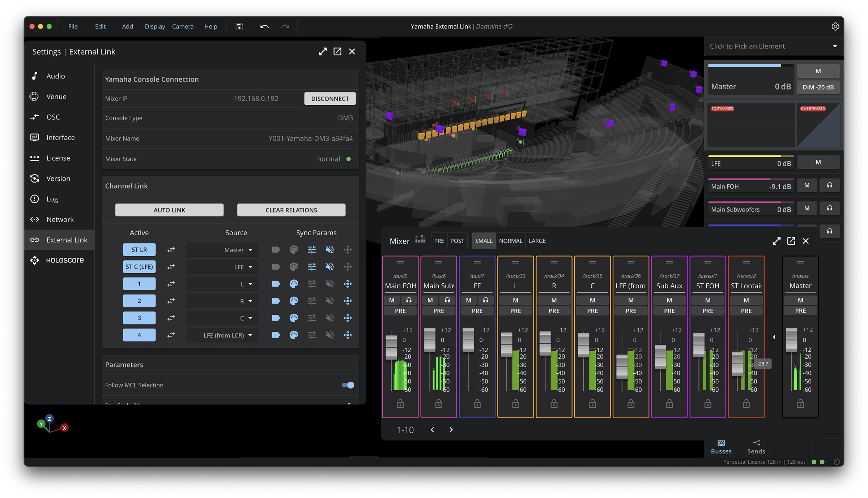Open the Camera menu
This screenshot has height=498, width=868.
(x=183, y=26)
